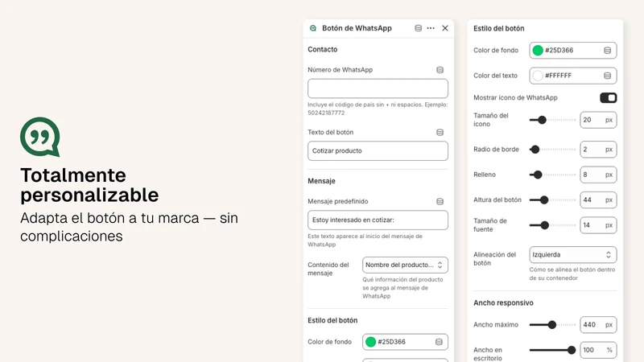Click dynamic source icon in left Color de fondo
644x362 pixels.
pos(439,342)
